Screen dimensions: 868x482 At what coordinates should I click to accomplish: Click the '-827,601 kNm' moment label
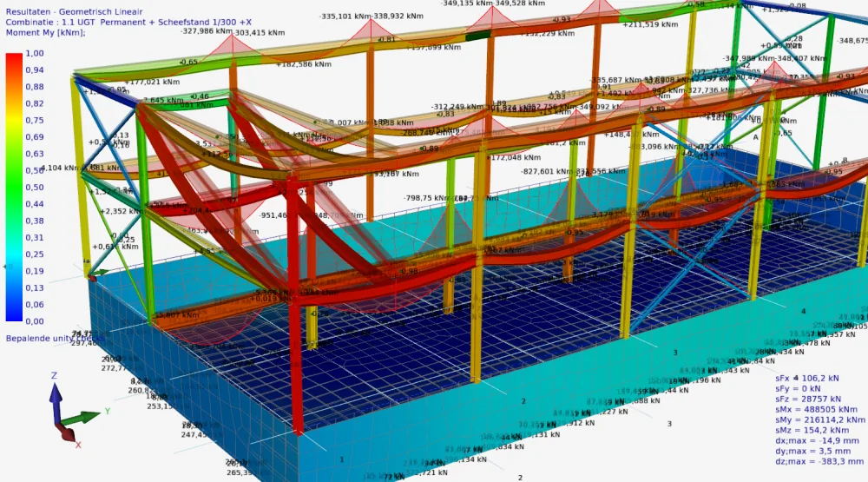546,172
